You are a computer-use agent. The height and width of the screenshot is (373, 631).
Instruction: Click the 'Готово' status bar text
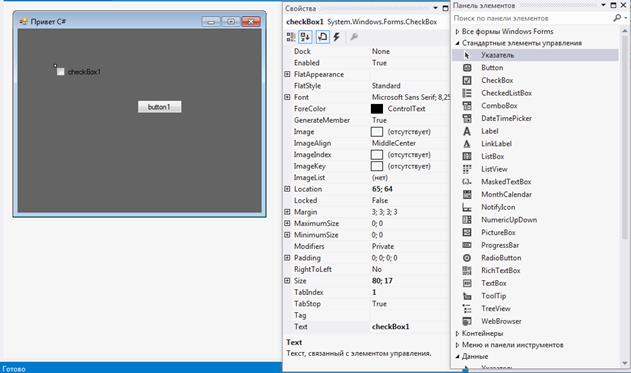14,369
